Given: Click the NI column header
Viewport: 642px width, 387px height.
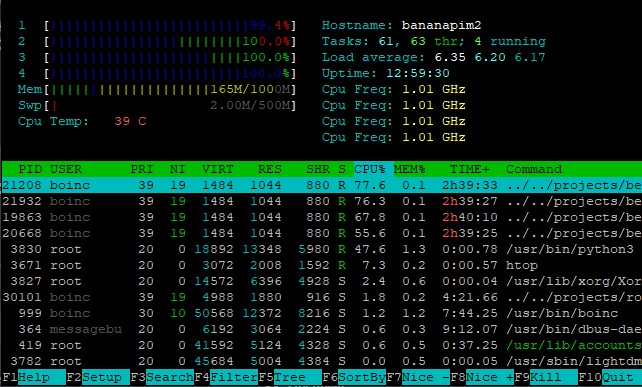Looking at the screenshot, I should pos(177,169).
